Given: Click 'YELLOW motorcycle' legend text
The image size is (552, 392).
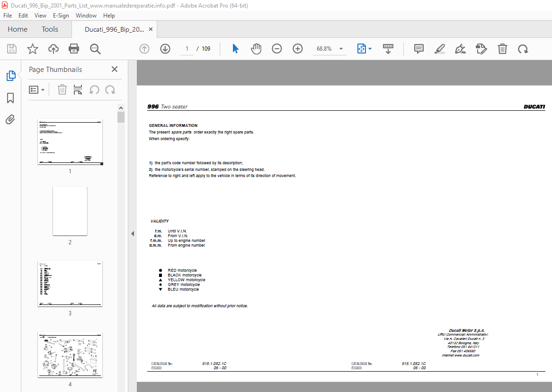Looking at the screenshot, I should point(186,280).
